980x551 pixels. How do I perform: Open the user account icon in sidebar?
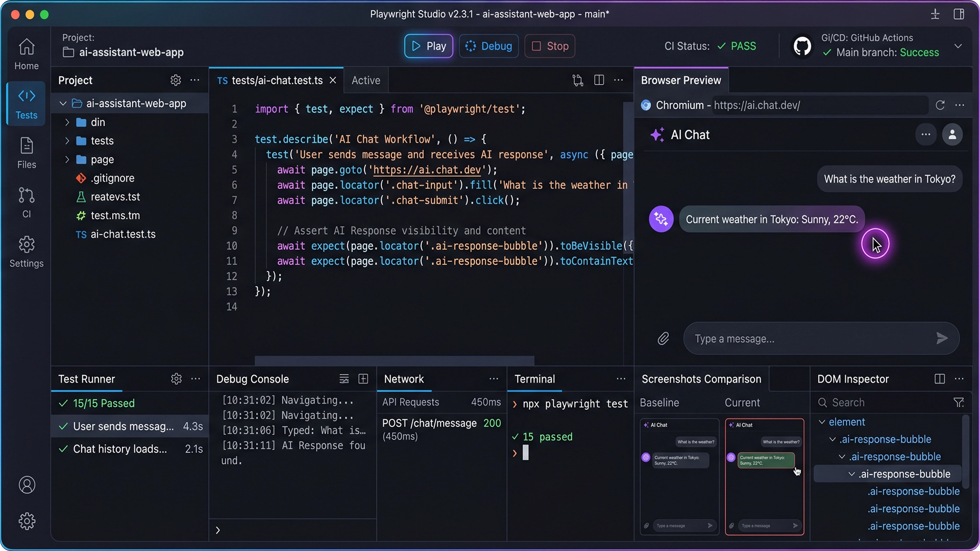click(27, 485)
